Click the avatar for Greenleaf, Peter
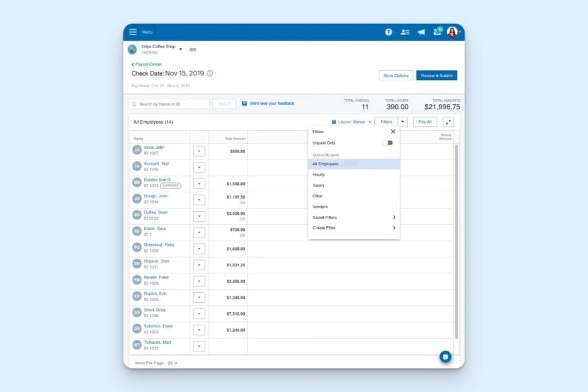Screen dimensions: 588x392 coord(137,247)
